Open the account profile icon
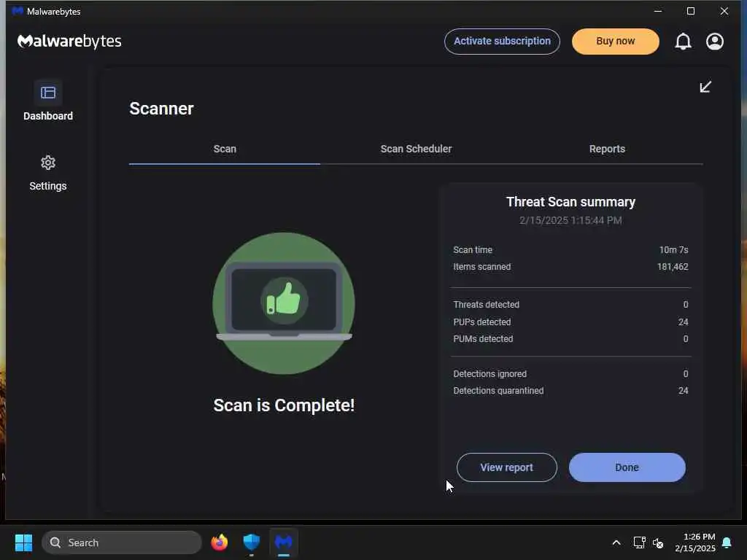Image resolution: width=747 pixels, height=560 pixels. click(715, 42)
